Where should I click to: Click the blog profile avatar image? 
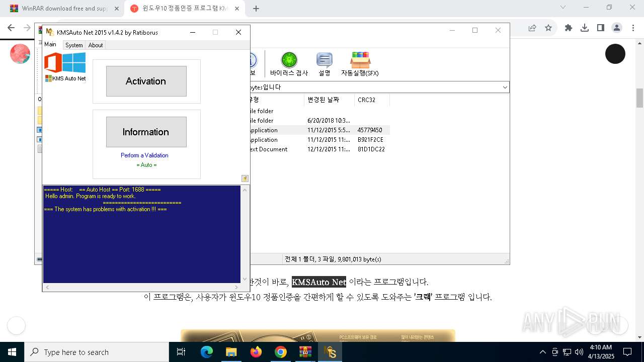pos(20,54)
